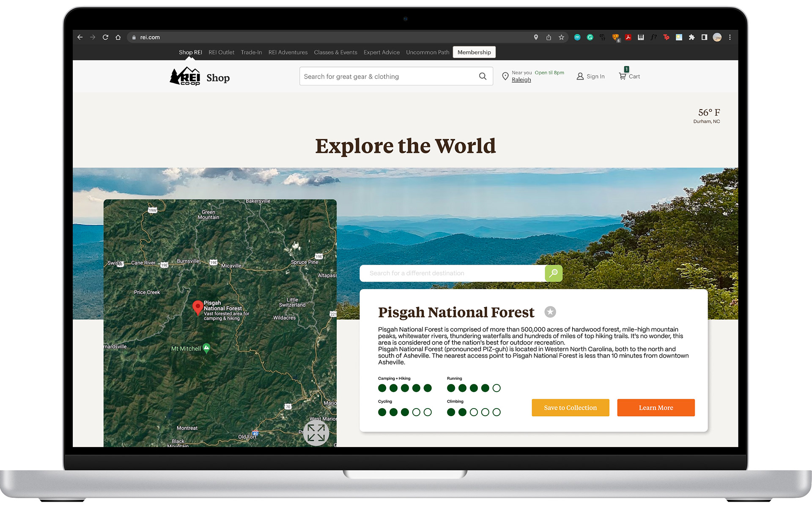Open Chrome's three-dot menu
The height and width of the screenshot is (508, 812).
730,37
